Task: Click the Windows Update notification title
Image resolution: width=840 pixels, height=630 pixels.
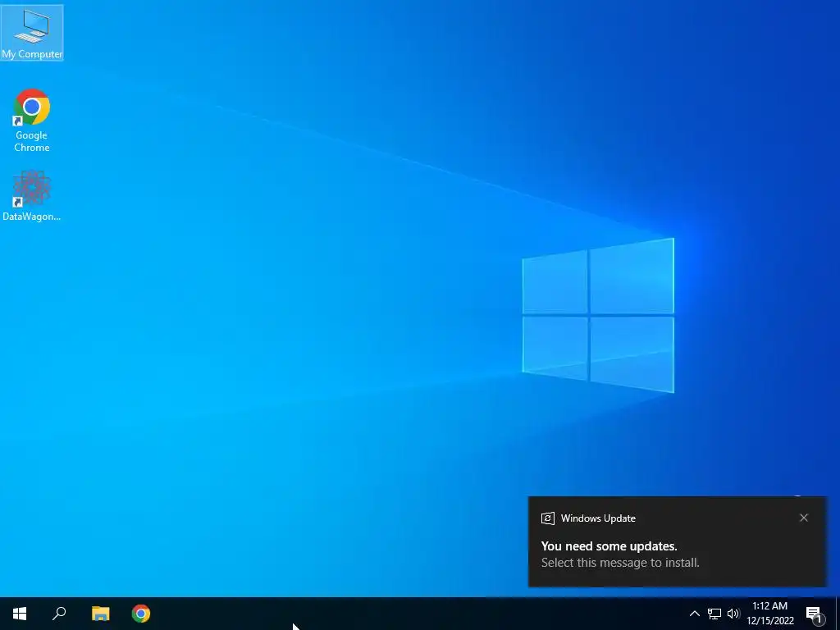Action: point(598,518)
